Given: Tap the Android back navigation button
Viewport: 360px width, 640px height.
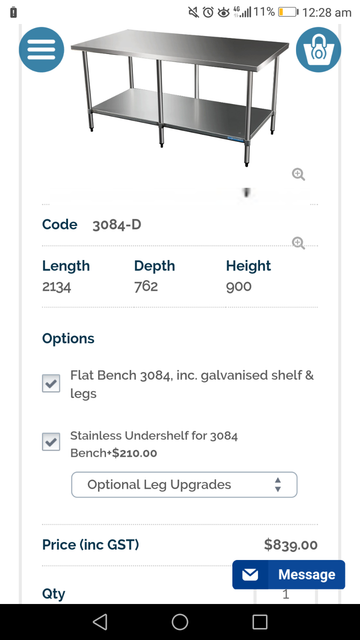Looking at the screenshot, I should (100, 622).
